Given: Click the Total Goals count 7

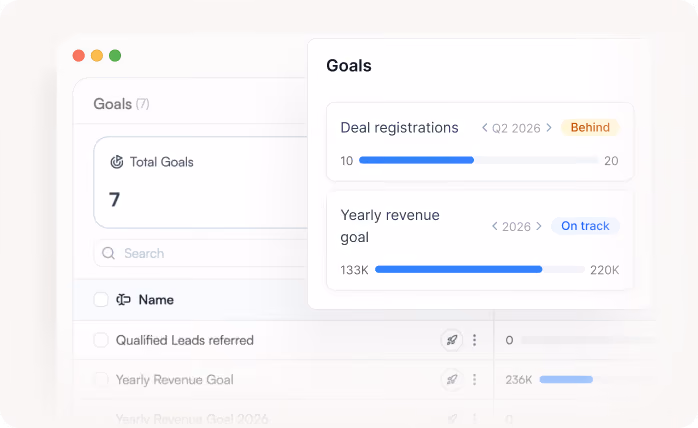Looking at the screenshot, I should point(114,200).
